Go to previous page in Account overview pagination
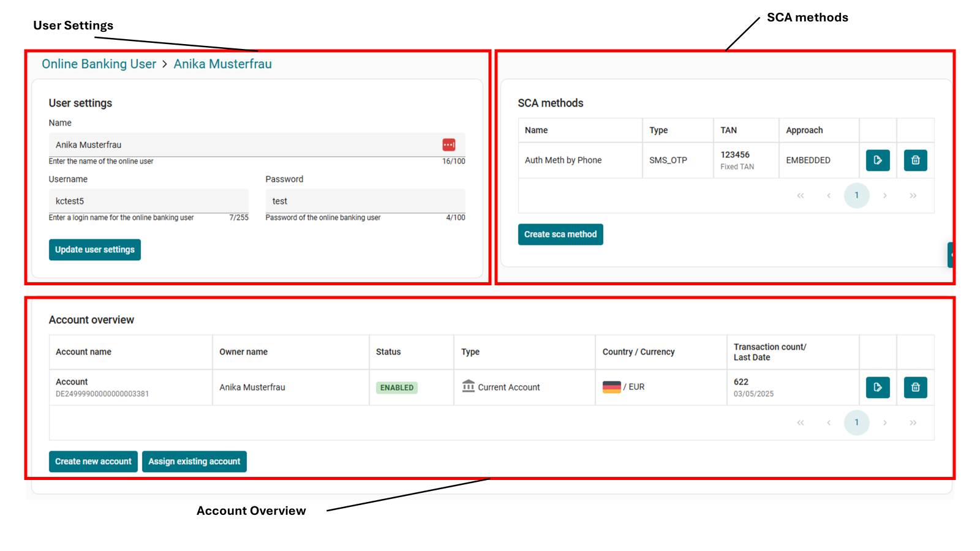This screenshot has height=551, width=980. 829,423
